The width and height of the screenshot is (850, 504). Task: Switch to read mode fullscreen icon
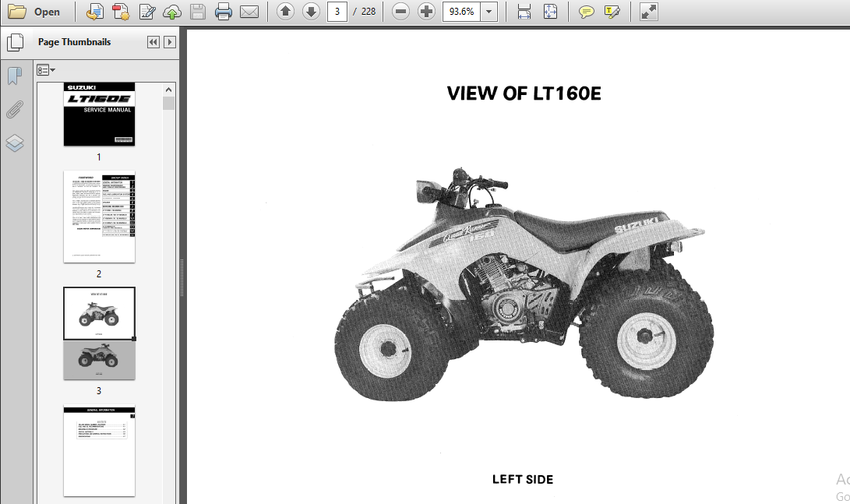649,12
